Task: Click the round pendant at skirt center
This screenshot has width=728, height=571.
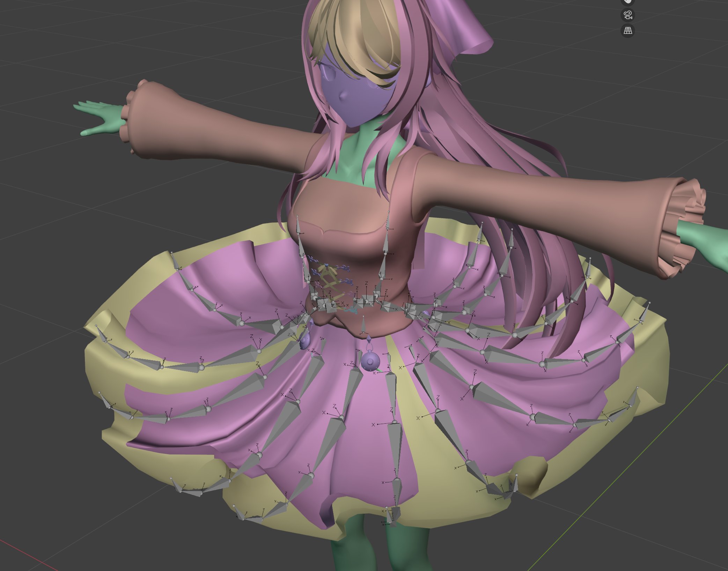Action: pyautogui.click(x=370, y=361)
